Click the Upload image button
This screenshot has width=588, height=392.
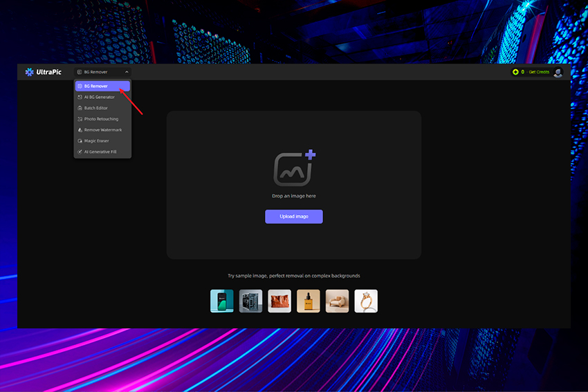293,216
